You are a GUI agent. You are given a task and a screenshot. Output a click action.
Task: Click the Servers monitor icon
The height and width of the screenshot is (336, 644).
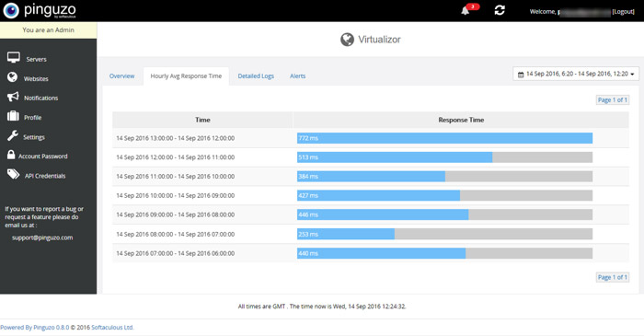point(14,57)
